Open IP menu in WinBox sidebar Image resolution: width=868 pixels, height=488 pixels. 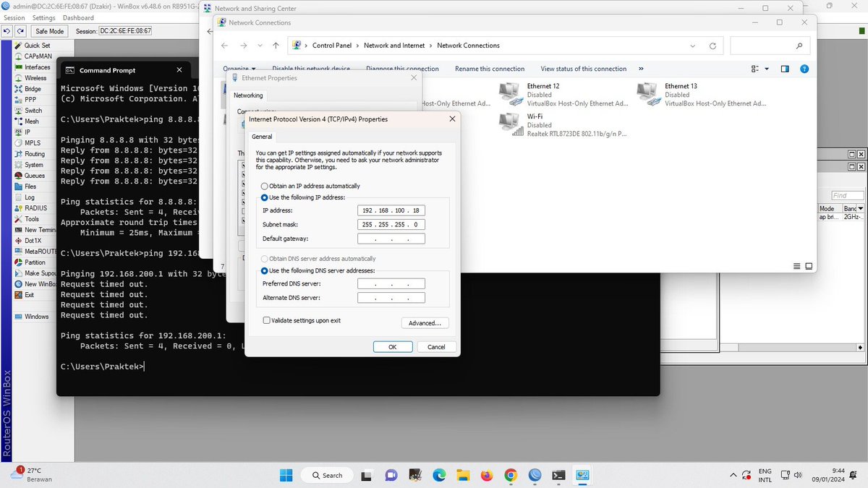point(27,132)
